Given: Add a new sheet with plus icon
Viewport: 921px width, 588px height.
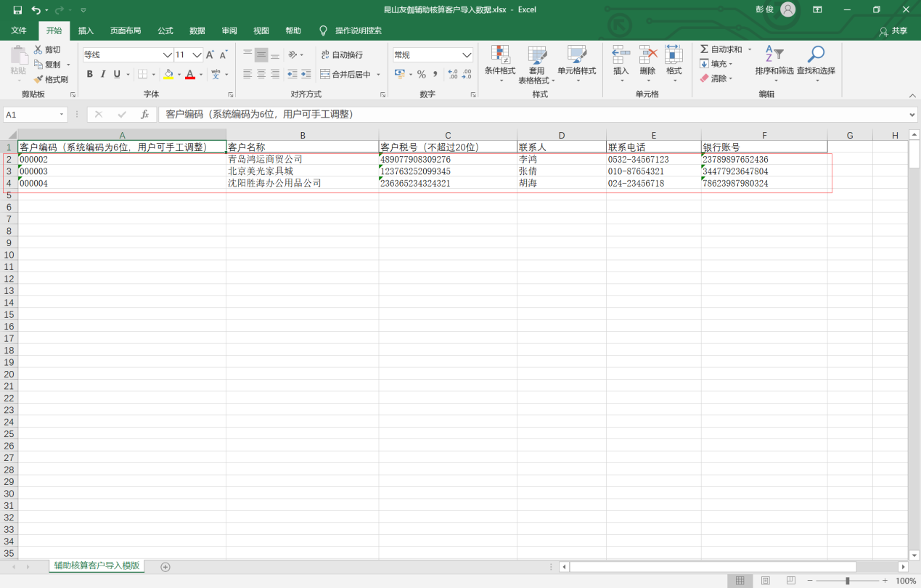Looking at the screenshot, I should point(165,567).
